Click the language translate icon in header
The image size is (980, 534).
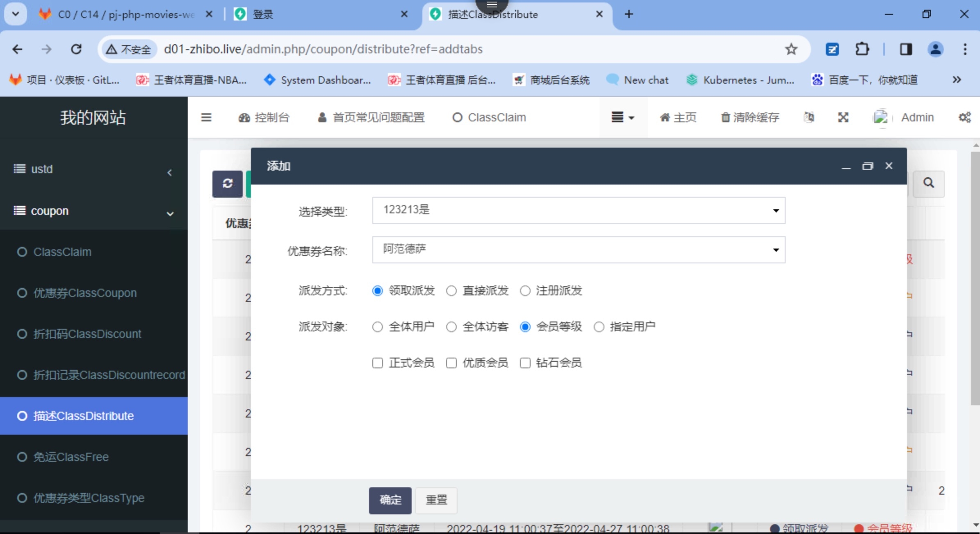809,118
